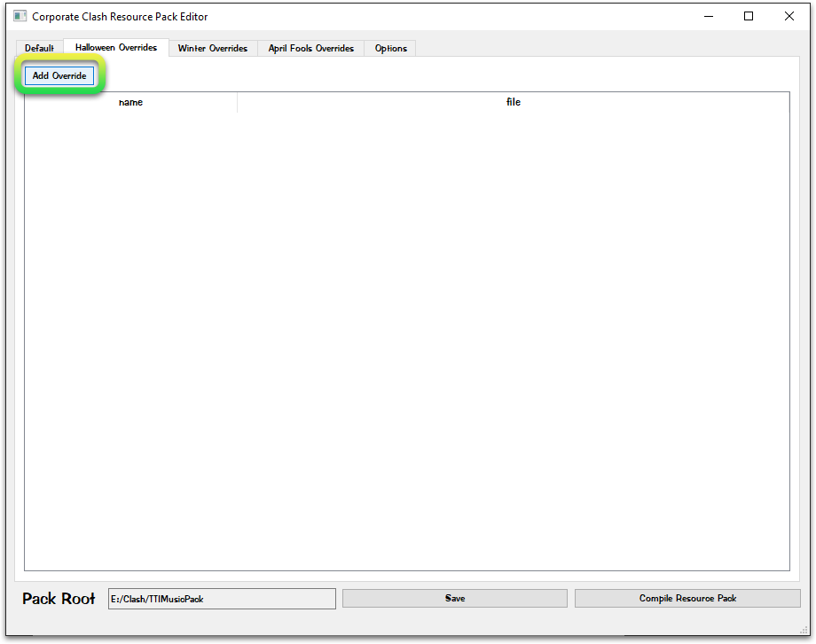
Task: Select the Halloween Overrides tab
Action: point(116,47)
